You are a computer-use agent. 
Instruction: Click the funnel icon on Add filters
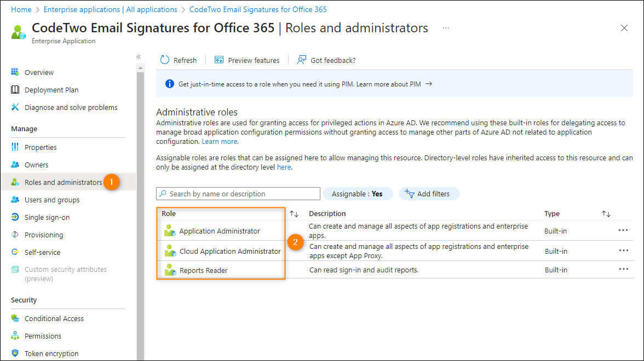coord(410,193)
